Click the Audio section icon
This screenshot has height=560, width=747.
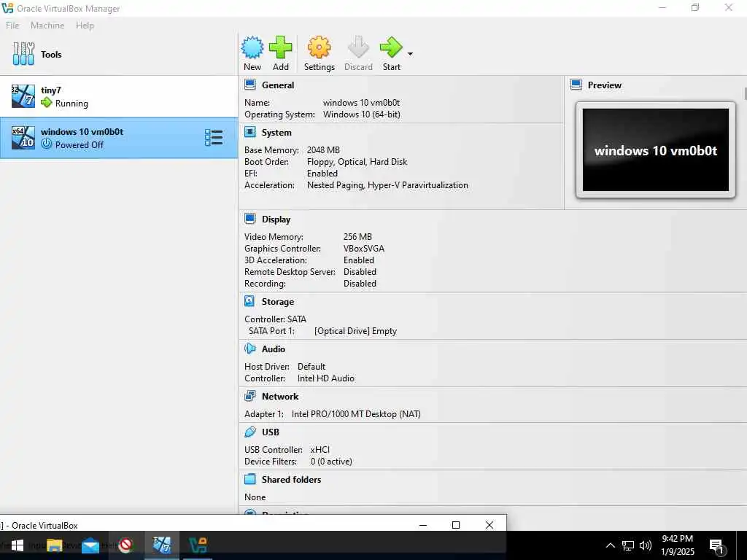tap(249, 349)
